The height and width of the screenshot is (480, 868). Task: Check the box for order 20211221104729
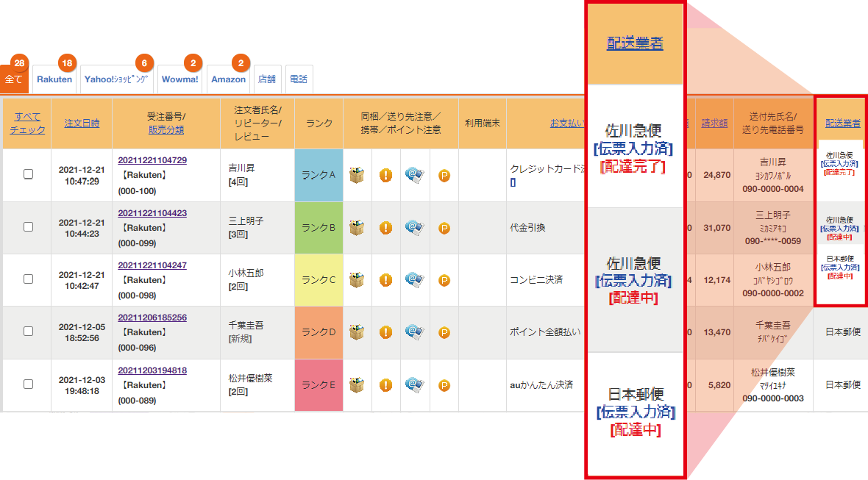(x=28, y=174)
